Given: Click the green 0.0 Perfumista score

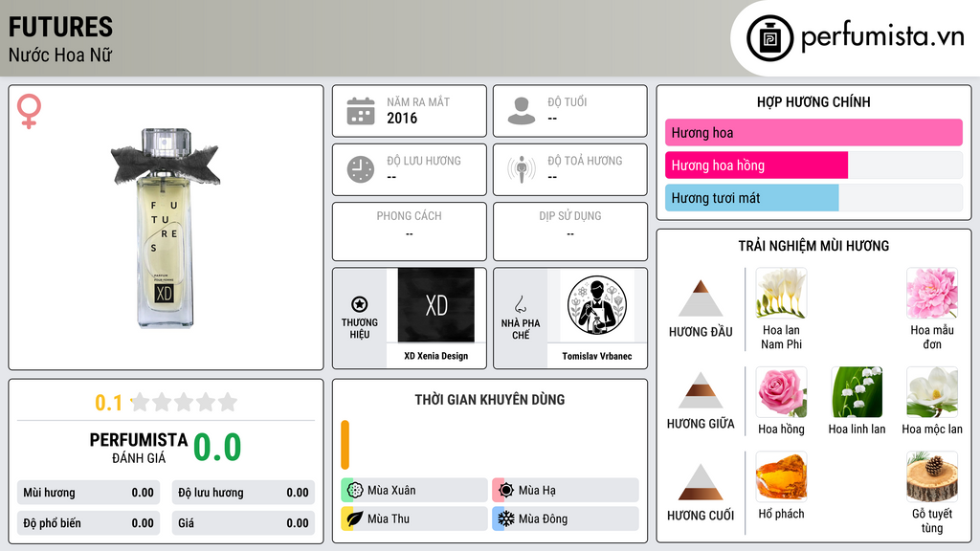Looking at the screenshot, I should tap(217, 447).
